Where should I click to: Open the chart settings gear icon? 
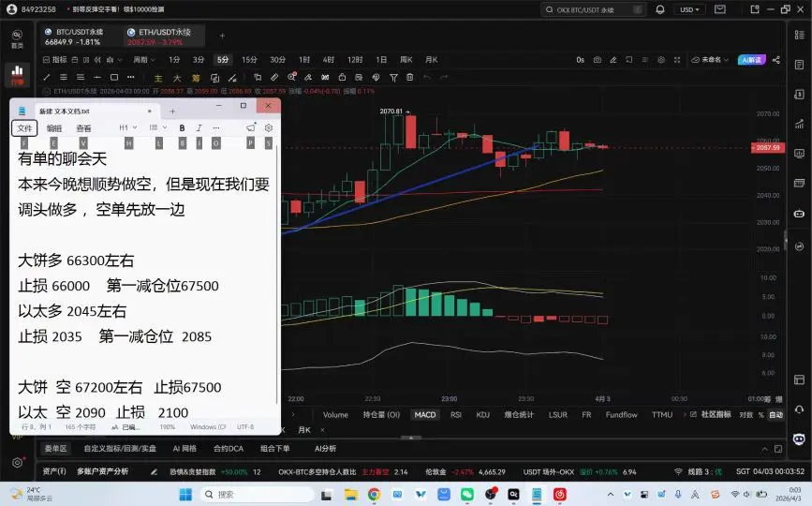(x=661, y=60)
